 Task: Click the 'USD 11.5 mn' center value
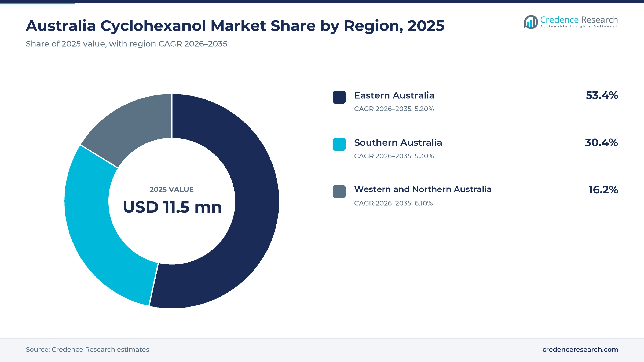(x=172, y=207)
